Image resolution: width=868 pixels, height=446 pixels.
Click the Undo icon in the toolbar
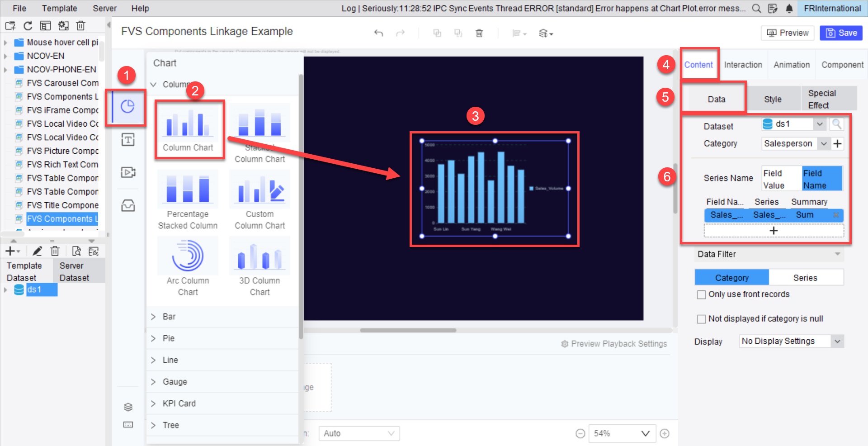pos(379,33)
